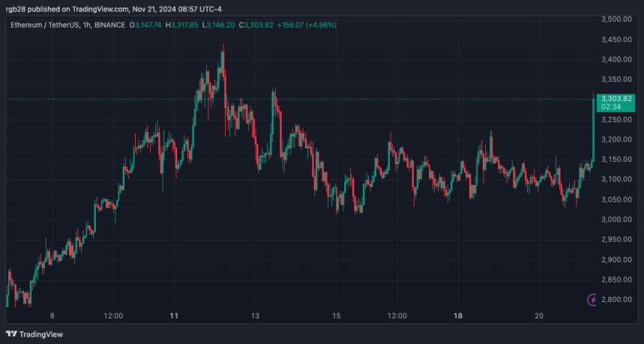The height and width of the screenshot is (344, 644).
Task: Select date 11 on the time axis
Action: click(174, 316)
